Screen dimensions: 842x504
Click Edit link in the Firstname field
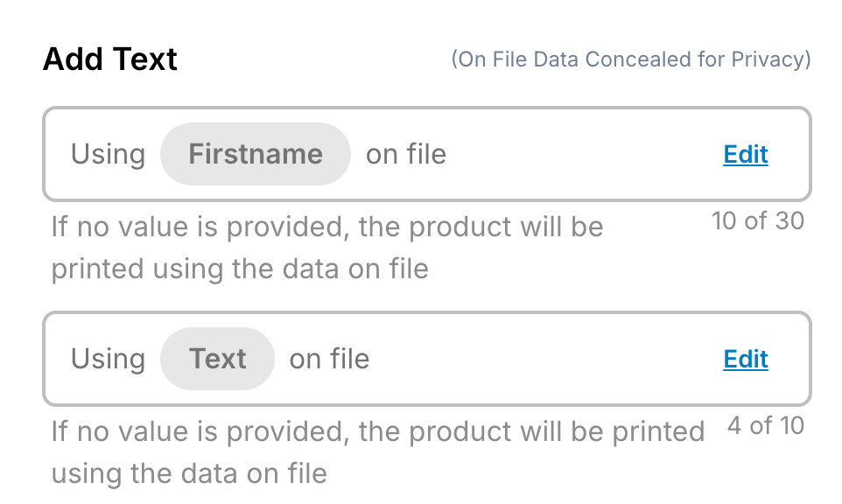[x=745, y=155]
